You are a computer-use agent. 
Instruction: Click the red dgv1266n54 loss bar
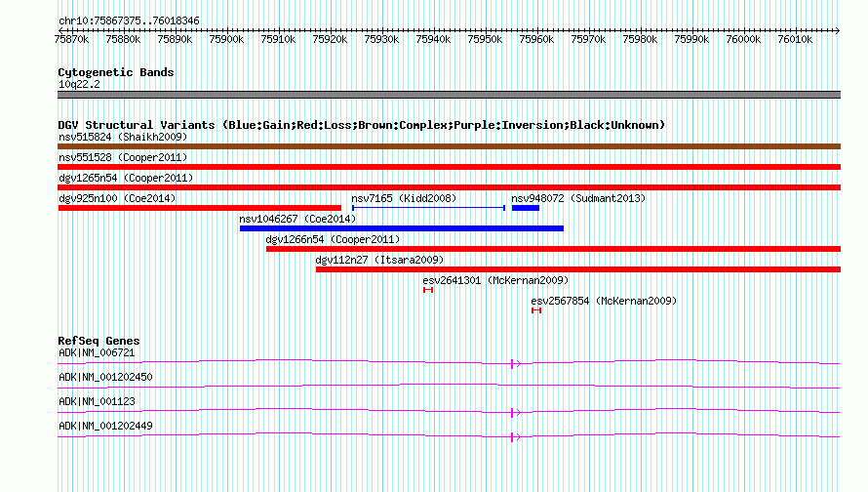554,249
